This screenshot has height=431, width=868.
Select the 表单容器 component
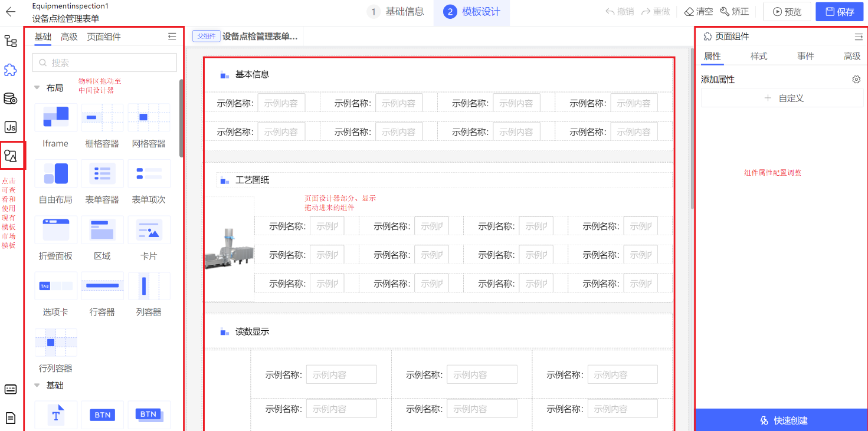[x=102, y=182]
